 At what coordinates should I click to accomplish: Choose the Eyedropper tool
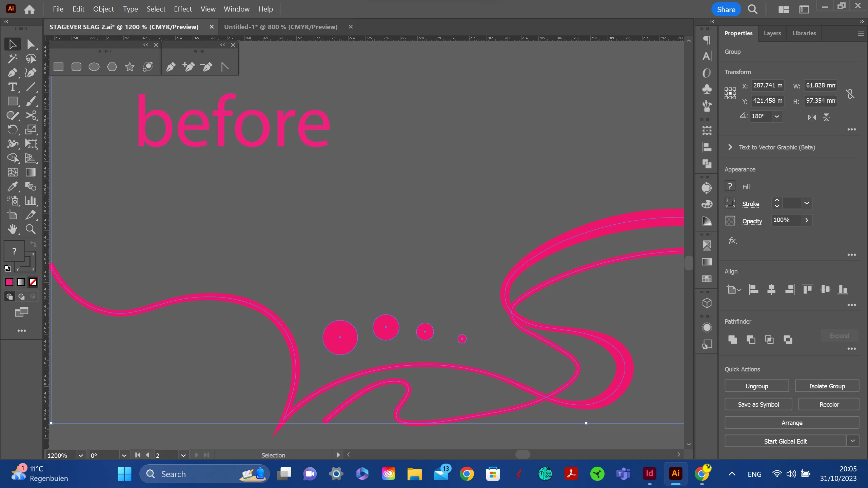[x=13, y=186]
